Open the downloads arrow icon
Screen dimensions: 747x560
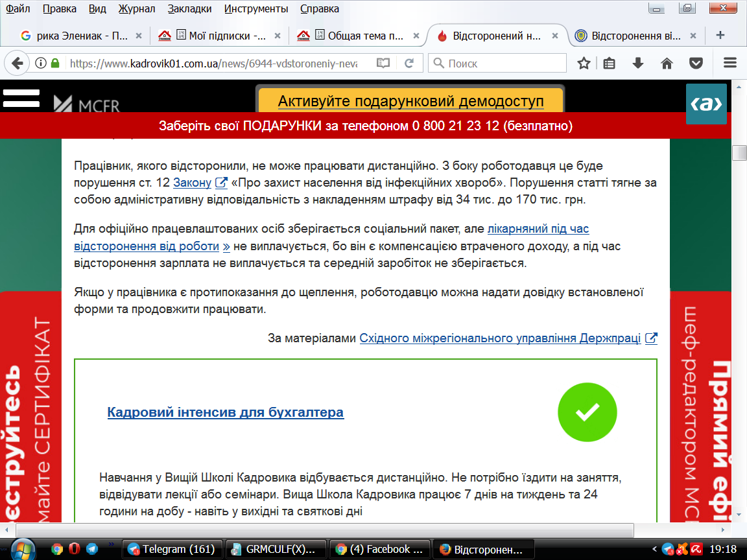638,64
